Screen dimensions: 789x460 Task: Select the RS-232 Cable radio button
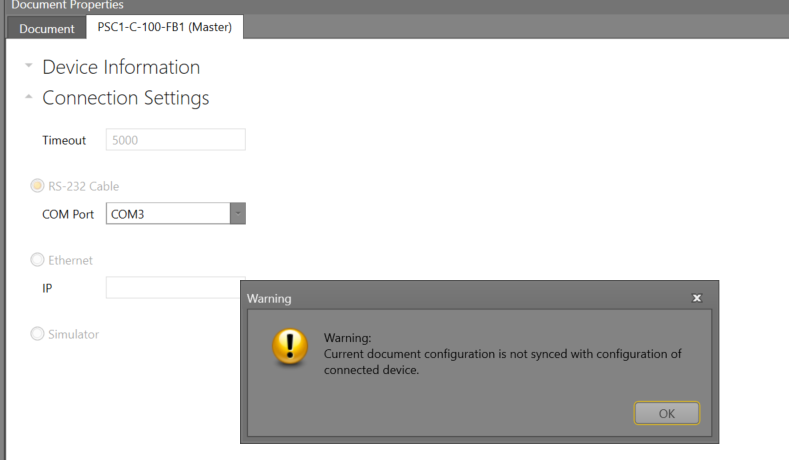tap(37, 186)
